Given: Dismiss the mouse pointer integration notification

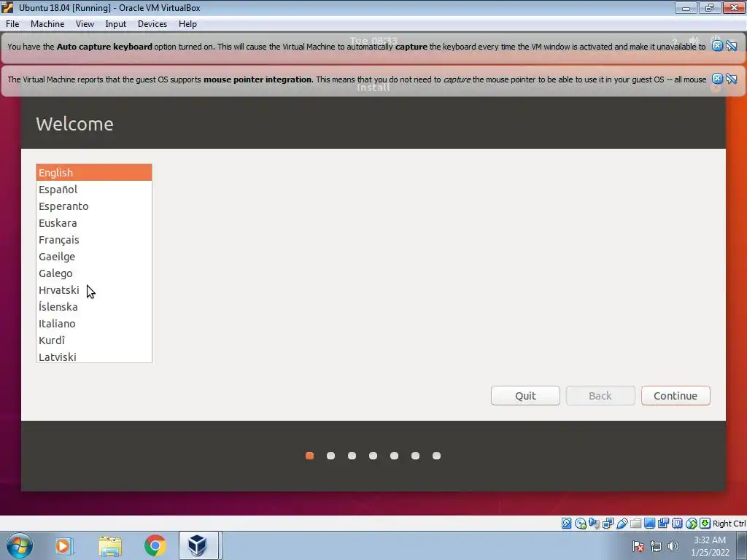Looking at the screenshot, I should click(717, 79).
